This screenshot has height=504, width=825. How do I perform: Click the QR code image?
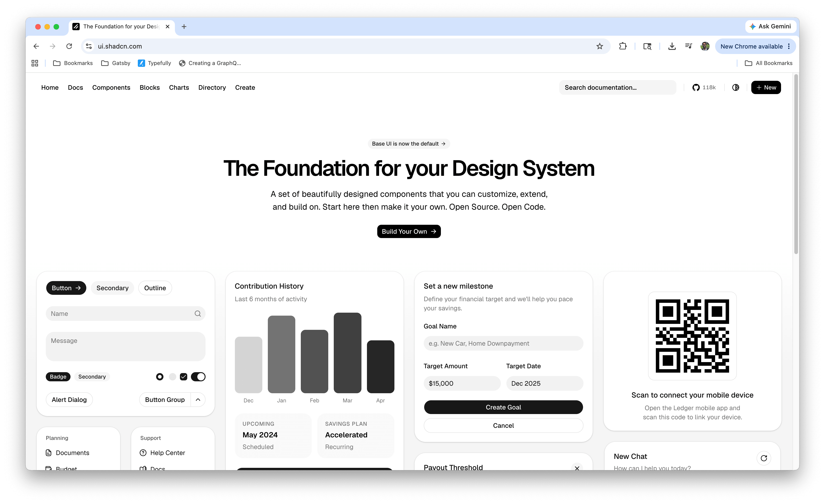pos(692,336)
